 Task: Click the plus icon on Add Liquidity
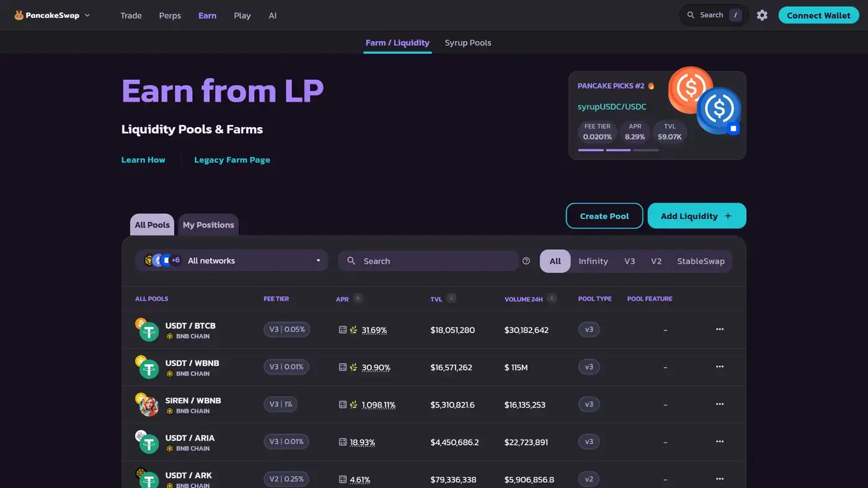(x=728, y=216)
